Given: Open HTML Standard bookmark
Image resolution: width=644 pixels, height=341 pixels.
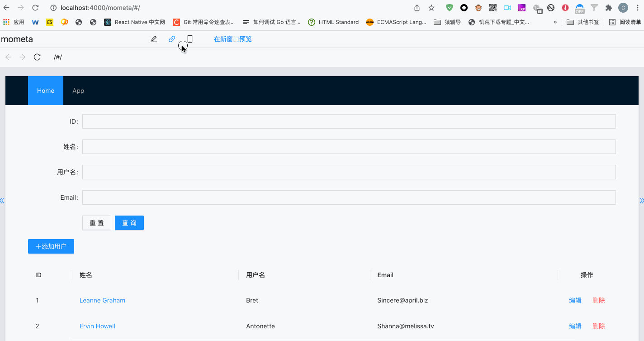Looking at the screenshot, I should pos(334,22).
